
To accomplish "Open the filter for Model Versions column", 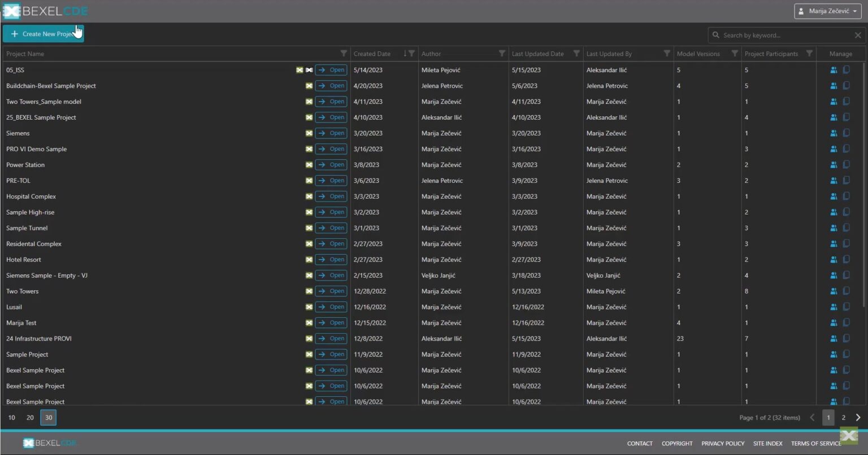I will [734, 53].
